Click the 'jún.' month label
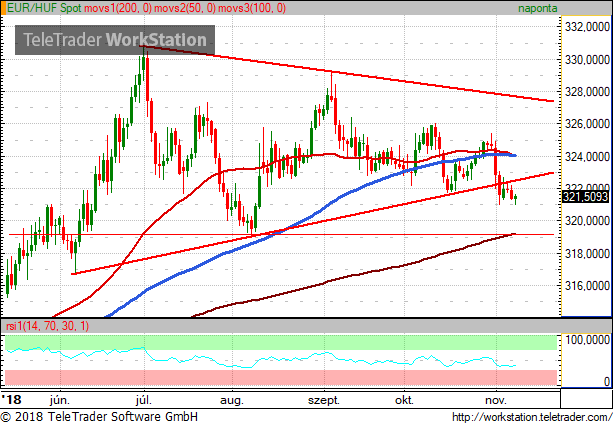The image size is (613, 426). pyautogui.click(x=60, y=400)
